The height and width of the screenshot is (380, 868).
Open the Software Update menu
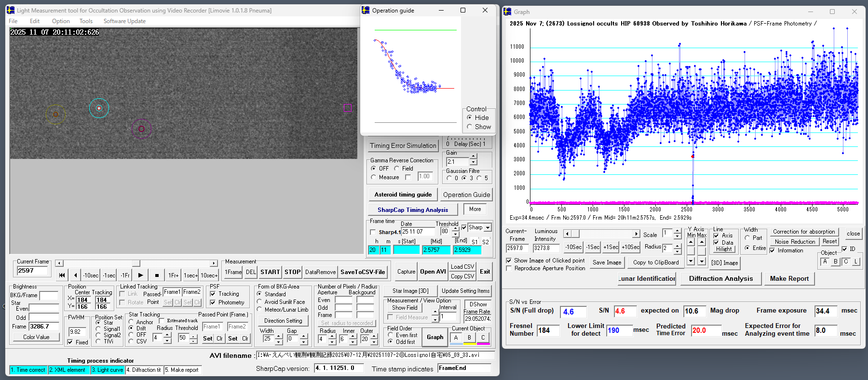point(124,21)
